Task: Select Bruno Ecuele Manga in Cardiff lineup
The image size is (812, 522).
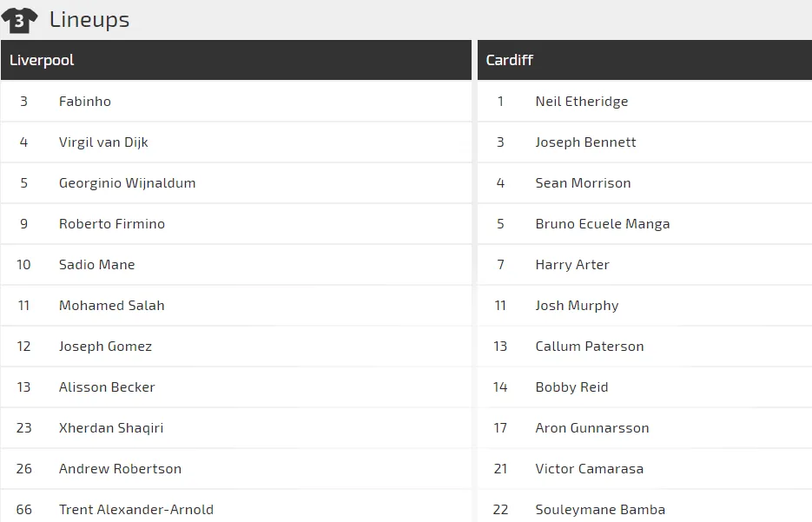Action: coord(603,224)
